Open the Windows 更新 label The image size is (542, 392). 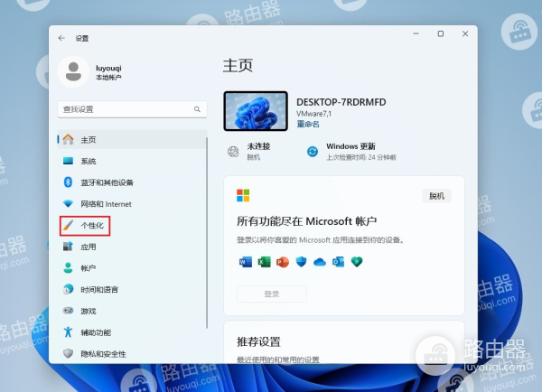tap(350, 146)
